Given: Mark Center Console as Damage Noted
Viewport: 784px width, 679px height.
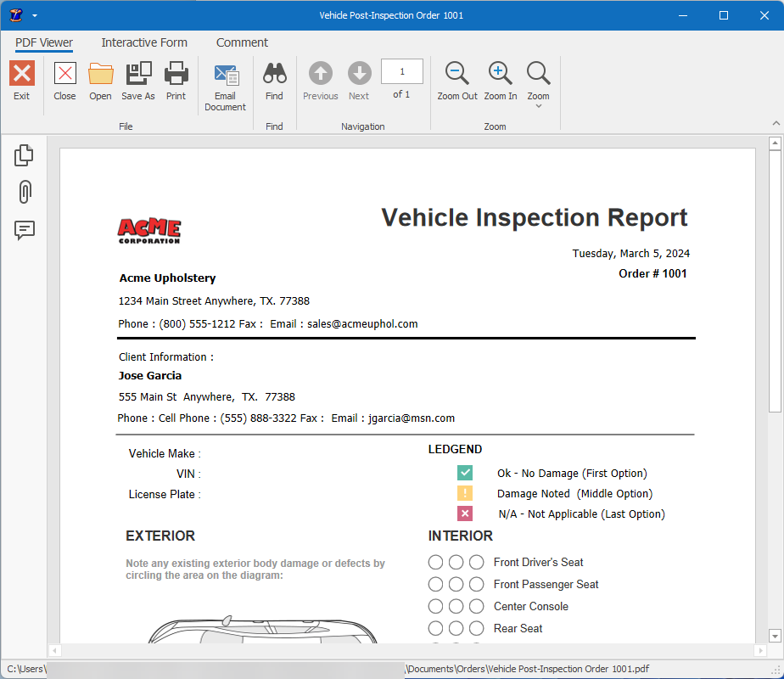Looking at the screenshot, I should 456,606.
